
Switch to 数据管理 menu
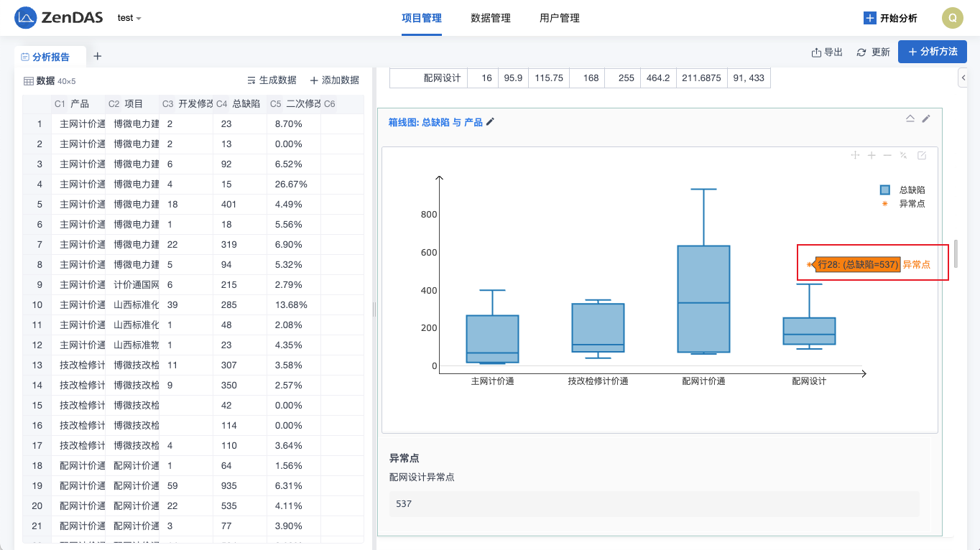click(x=490, y=18)
